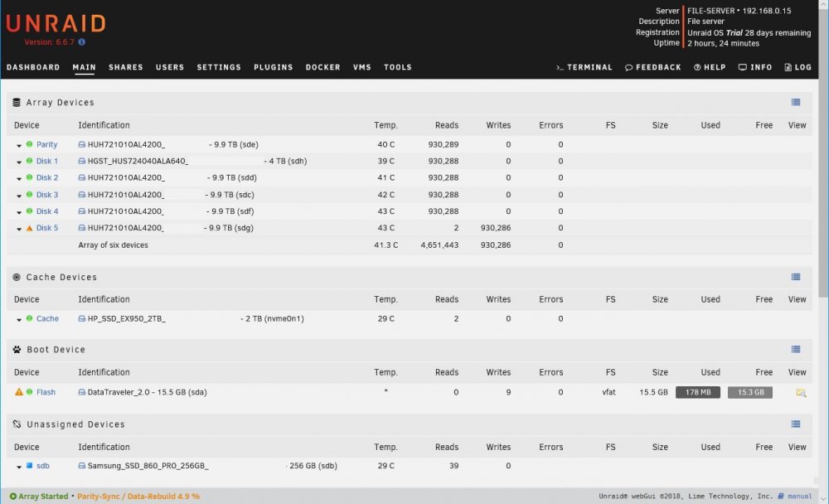829x504 pixels.
Task: Click Disk 4 green status indicator
Action: pos(30,211)
